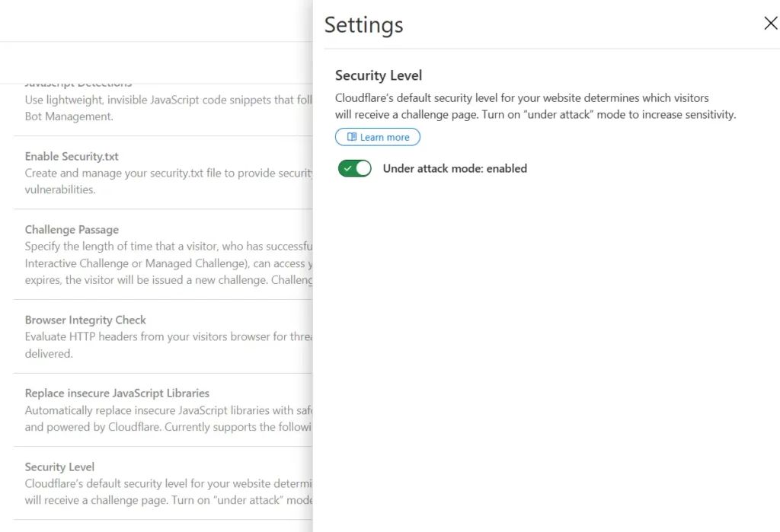Click 'Automatically replace insecure JavaScript libraries' description
This screenshot has height=532, width=780.
[168, 418]
